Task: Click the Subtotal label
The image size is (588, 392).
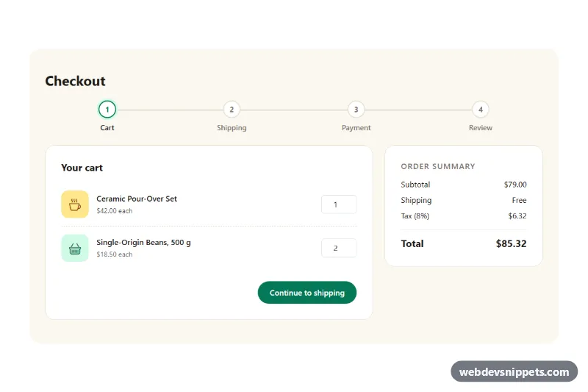Action: click(415, 185)
